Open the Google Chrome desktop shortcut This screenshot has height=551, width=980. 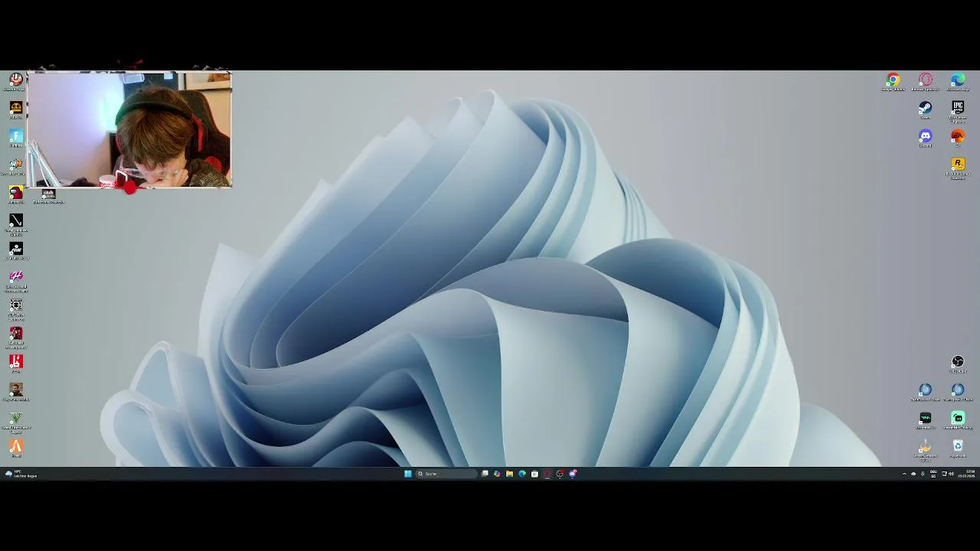tap(893, 80)
